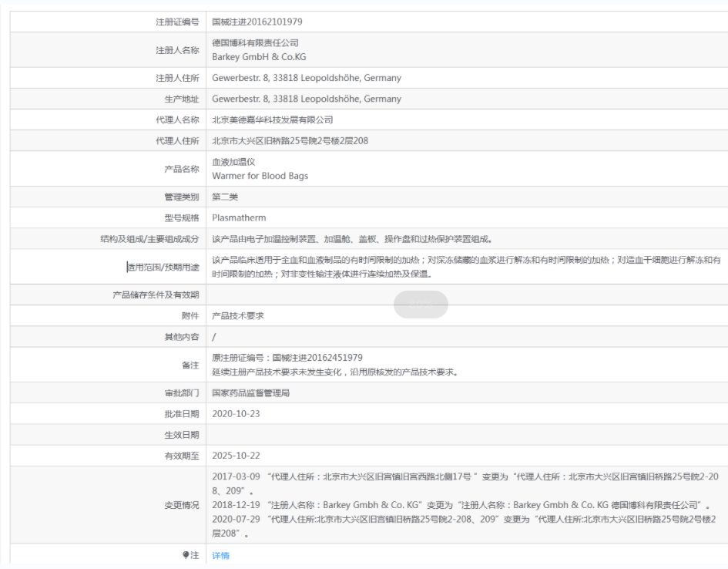Open the 详情 link in the bottom row
Screen dimensions: 728x569
(220, 555)
